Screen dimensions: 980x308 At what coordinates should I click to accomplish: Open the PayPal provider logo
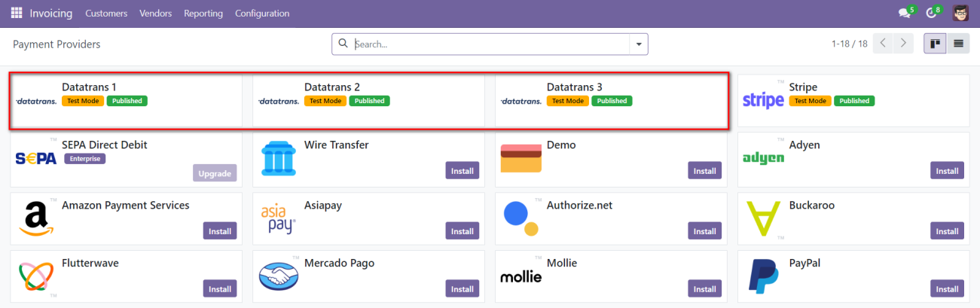coord(763,276)
